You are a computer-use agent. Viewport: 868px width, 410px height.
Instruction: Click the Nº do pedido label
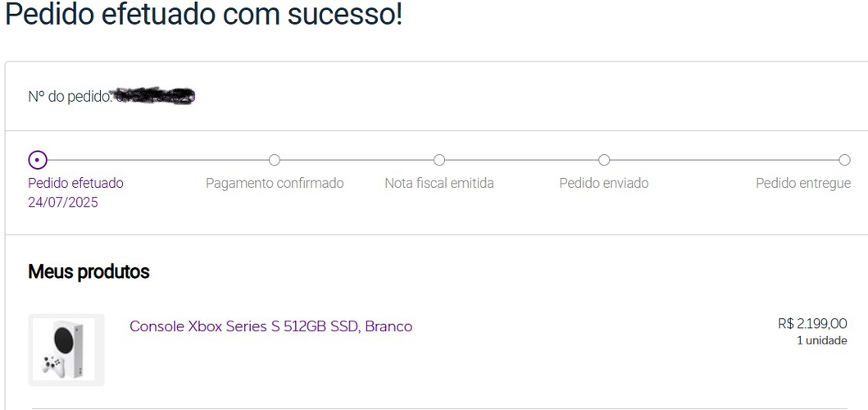click(70, 97)
